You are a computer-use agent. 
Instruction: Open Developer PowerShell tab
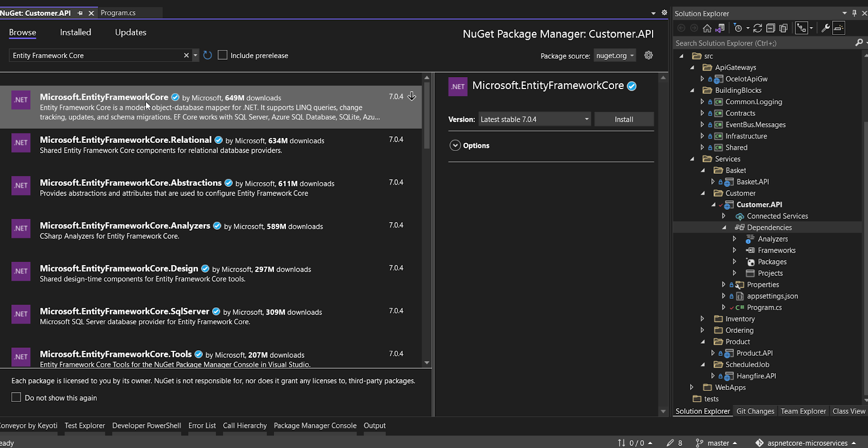coord(146,426)
